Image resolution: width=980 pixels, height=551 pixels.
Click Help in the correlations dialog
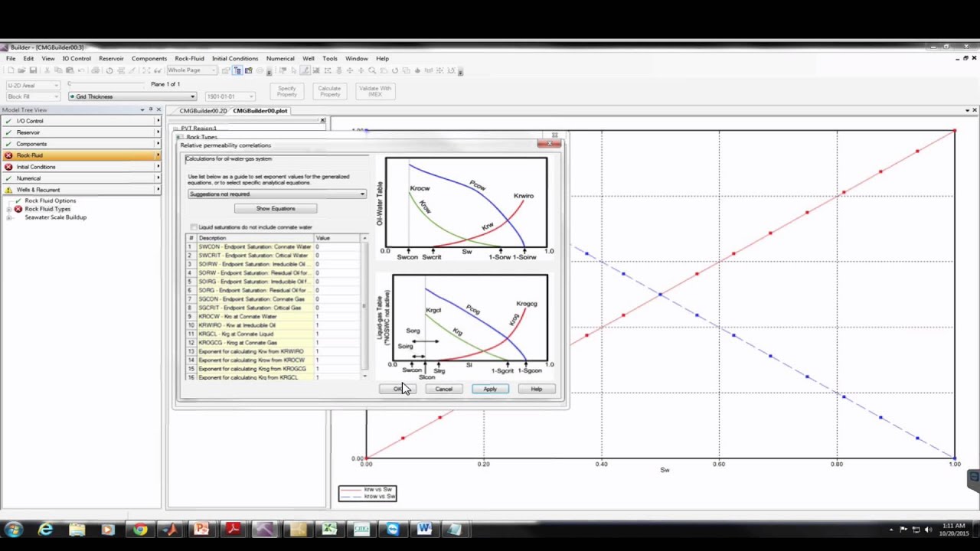click(537, 390)
